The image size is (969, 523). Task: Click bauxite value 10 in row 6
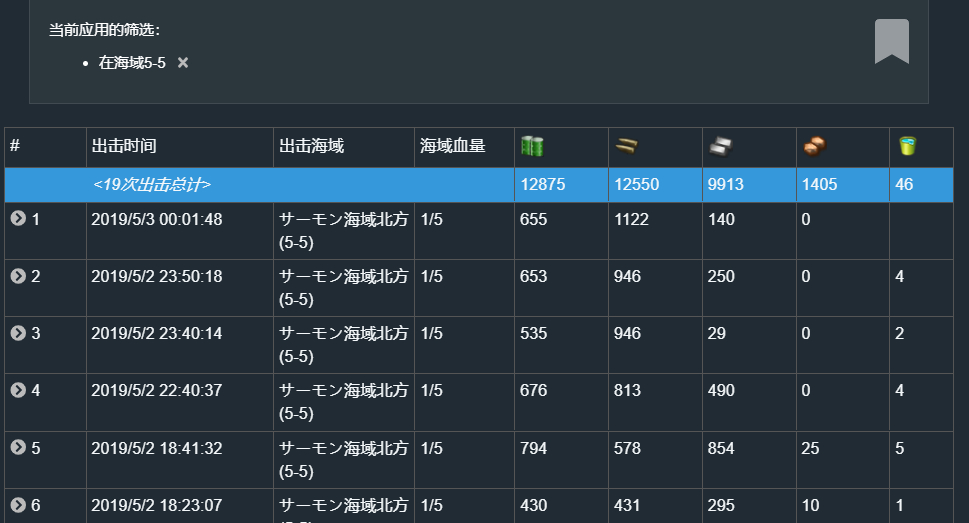810,505
